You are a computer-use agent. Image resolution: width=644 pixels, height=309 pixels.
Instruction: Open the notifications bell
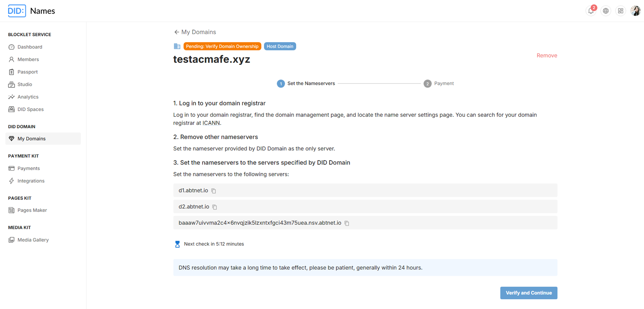(x=591, y=11)
